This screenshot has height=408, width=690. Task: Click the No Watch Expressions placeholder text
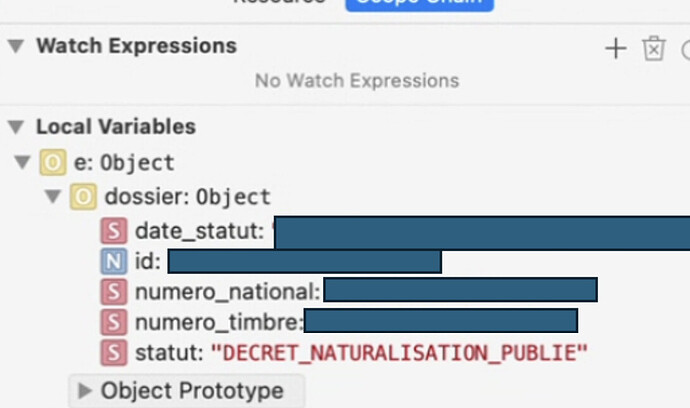coord(357,81)
